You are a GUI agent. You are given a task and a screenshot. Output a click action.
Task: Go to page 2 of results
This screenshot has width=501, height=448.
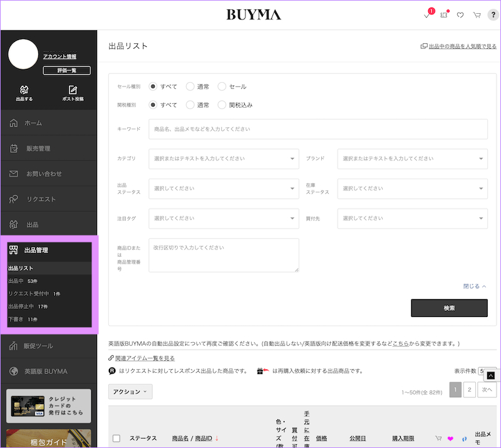[x=469, y=390]
